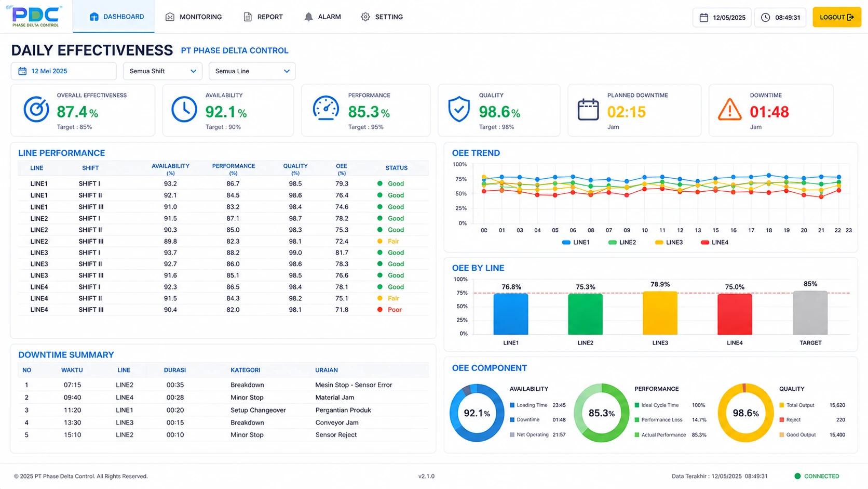Viewport: 868px width, 489px height.
Task: Open the Dashboard tab
Action: pyautogui.click(x=114, y=17)
